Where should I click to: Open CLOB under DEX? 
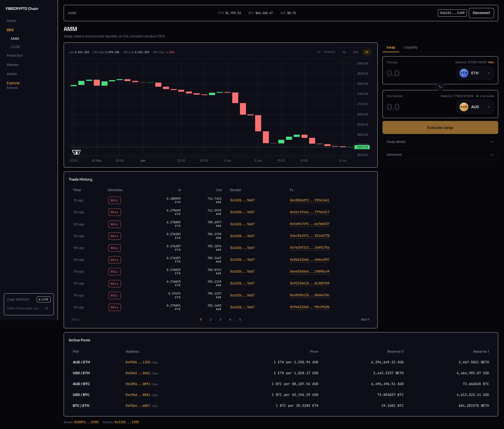pyautogui.click(x=15, y=47)
